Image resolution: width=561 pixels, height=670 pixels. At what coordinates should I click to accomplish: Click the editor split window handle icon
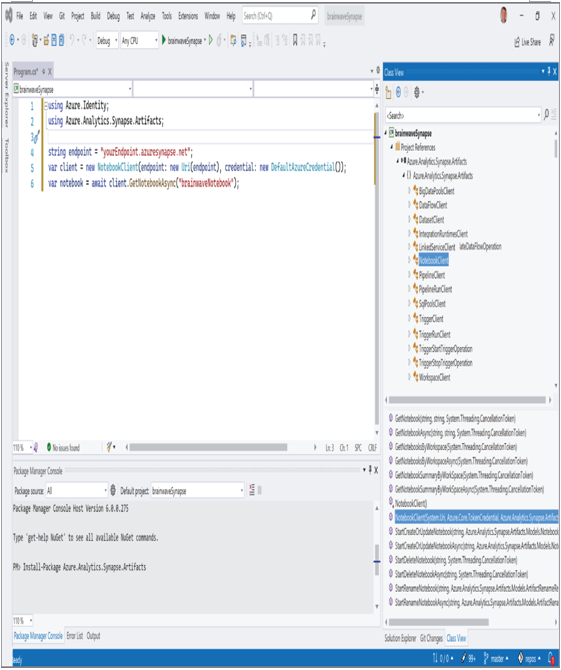[377, 89]
